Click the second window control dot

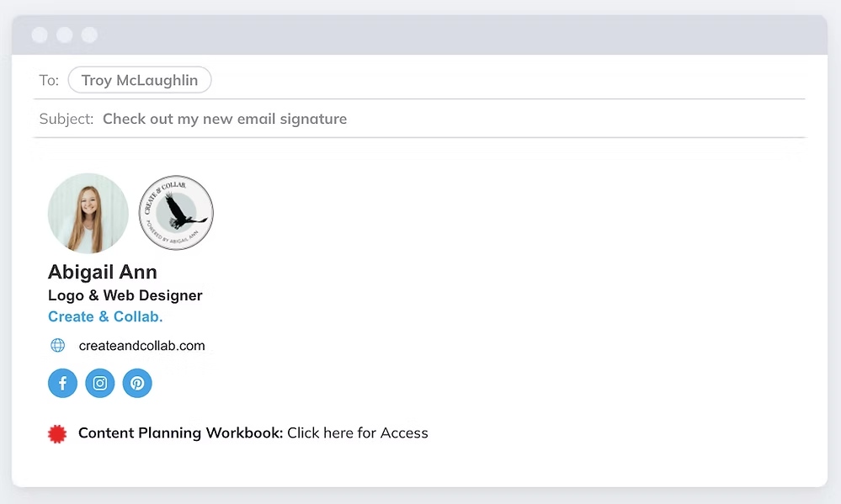click(64, 34)
